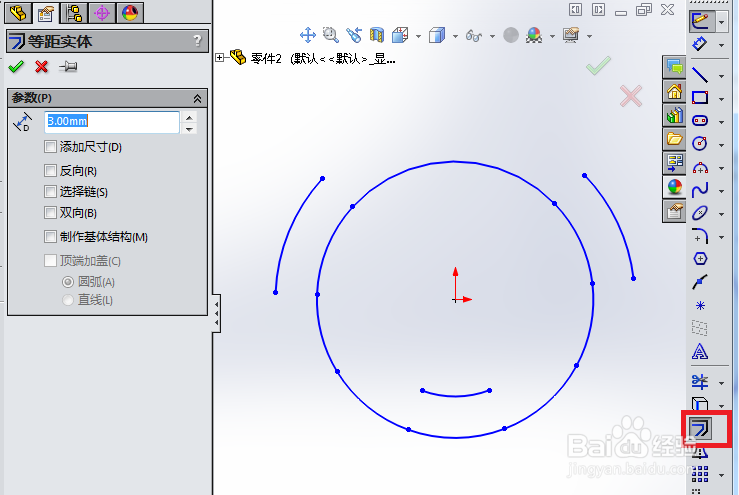The image size is (739, 495).
Task: Select the Straight Slot tool
Action: (700, 121)
